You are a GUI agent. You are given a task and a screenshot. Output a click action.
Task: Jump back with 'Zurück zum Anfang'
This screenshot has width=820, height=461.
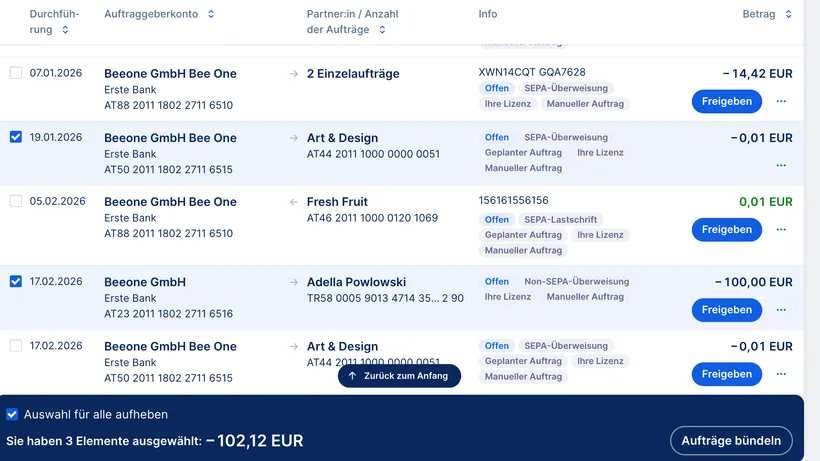click(399, 375)
